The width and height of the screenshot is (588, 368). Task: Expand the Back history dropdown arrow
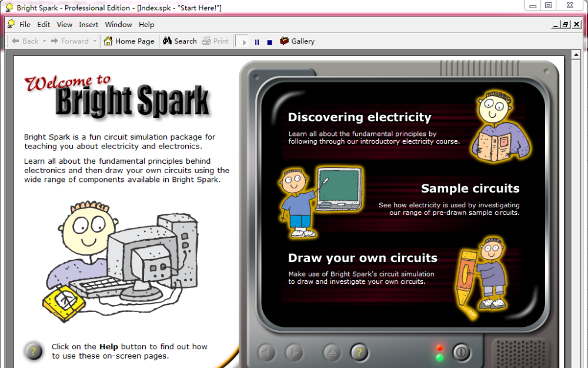tap(44, 41)
